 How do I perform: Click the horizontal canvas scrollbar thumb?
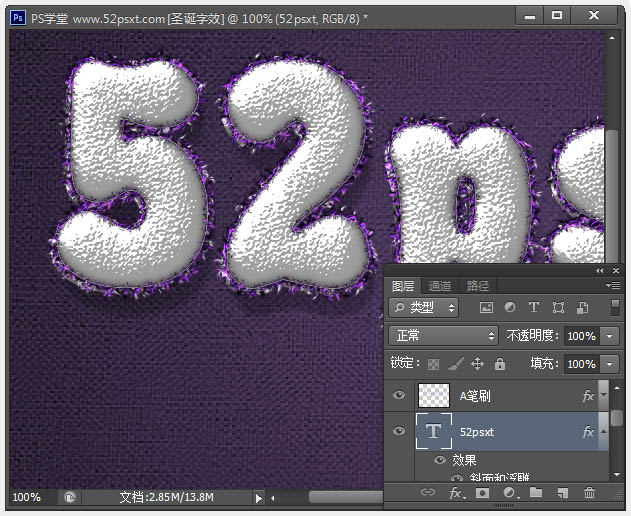pyautogui.click(x=346, y=497)
